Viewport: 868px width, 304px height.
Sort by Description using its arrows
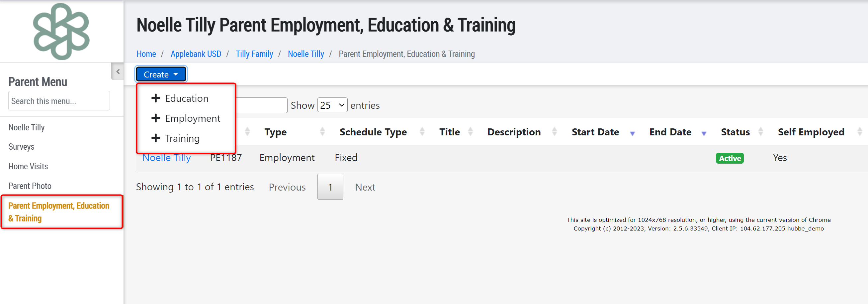[555, 132]
